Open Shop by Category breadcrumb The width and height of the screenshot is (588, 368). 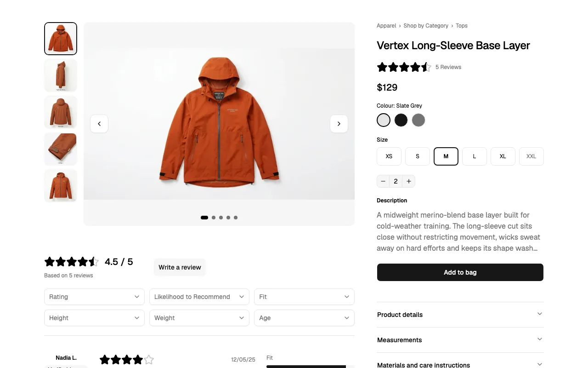point(426,26)
